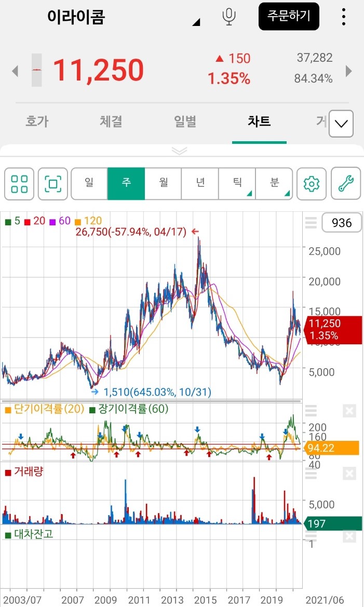Image resolution: width=364 pixels, height=607 pixels.
Task: Select yearly 년 chart period
Action: 200,184
